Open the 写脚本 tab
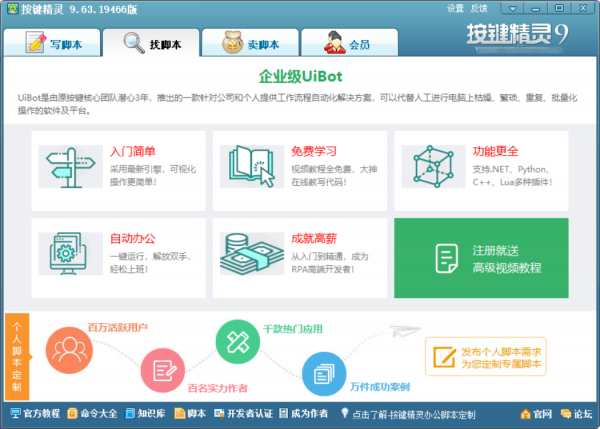 (x=52, y=43)
